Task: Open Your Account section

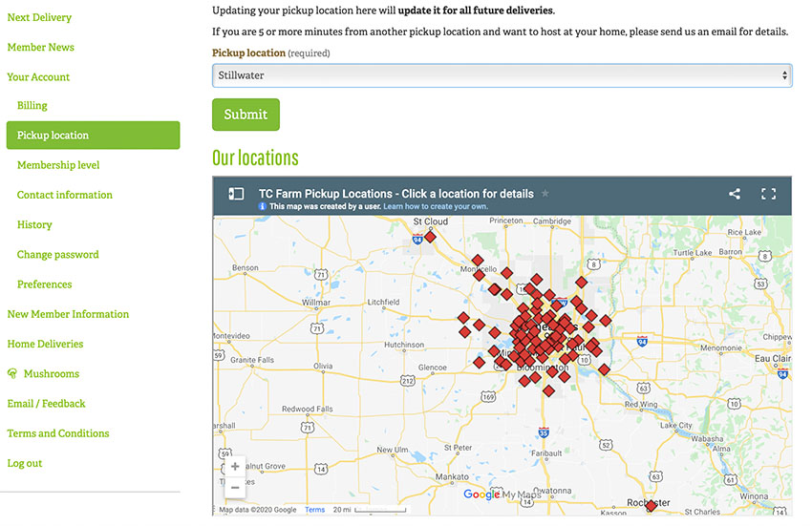Action: pyautogui.click(x=38, y=77)
